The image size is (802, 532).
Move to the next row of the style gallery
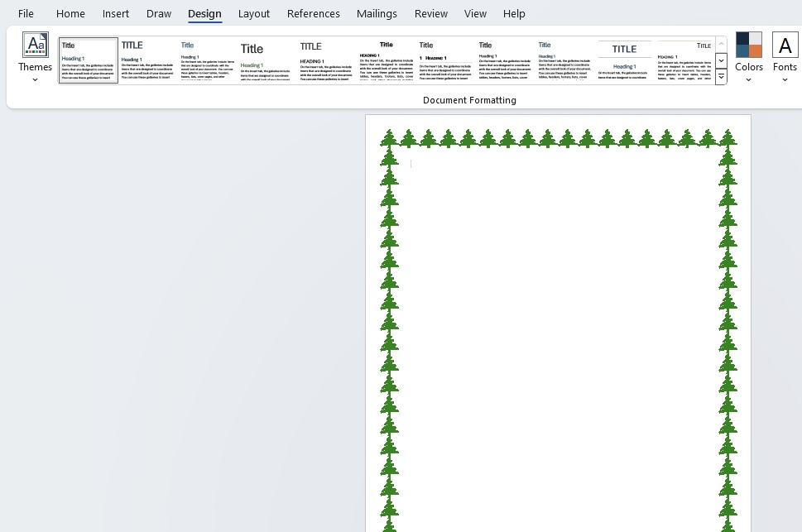click(721, 60)
